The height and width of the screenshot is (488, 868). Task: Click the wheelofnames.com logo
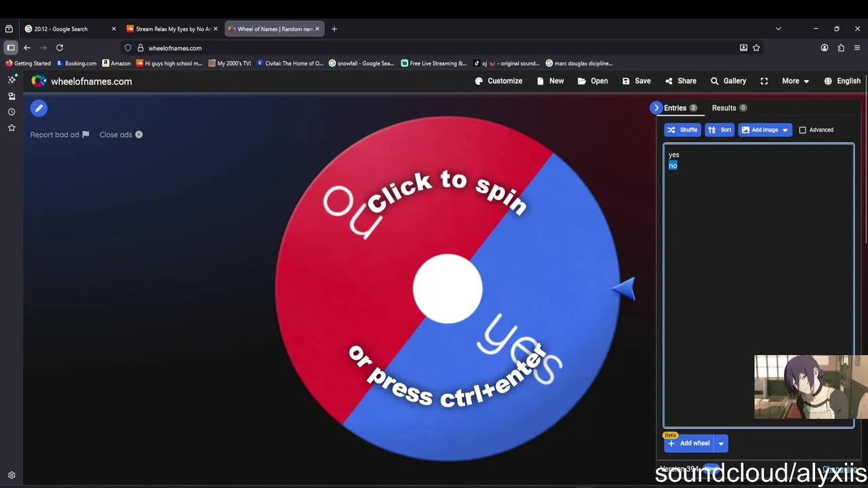click(81, 81)
